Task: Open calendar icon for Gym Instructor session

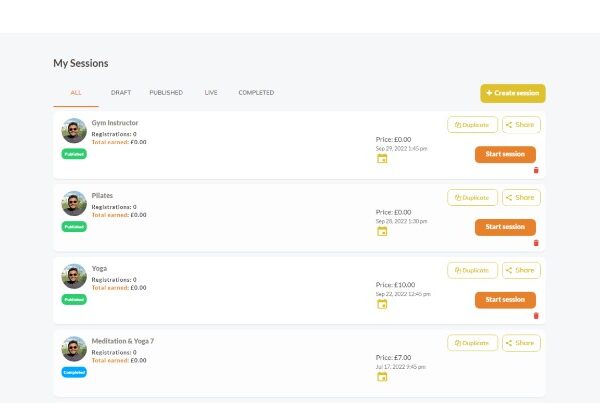Action: coord(382,159)
